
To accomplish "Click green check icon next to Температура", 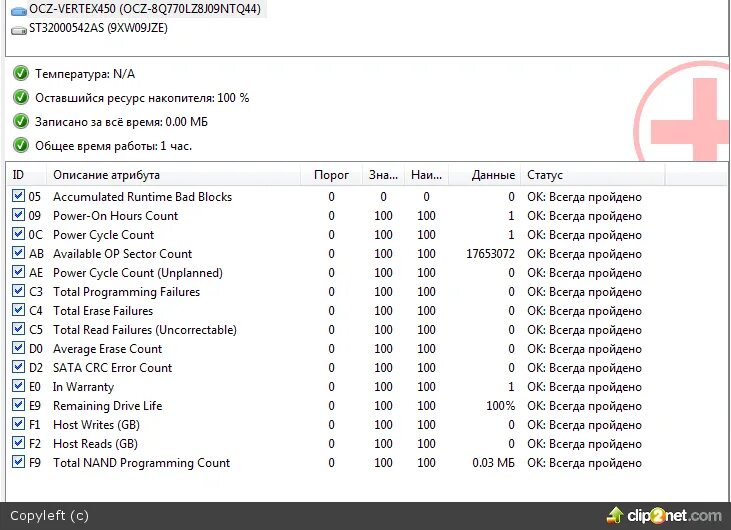I will click(x=21, y=73).
